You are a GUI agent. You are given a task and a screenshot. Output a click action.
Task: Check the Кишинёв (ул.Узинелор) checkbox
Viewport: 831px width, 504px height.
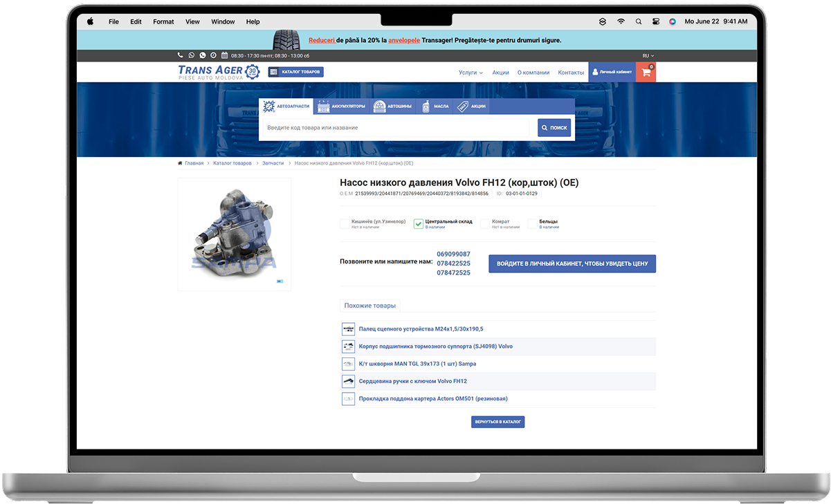pyautogui.click(x=345, y=223)
